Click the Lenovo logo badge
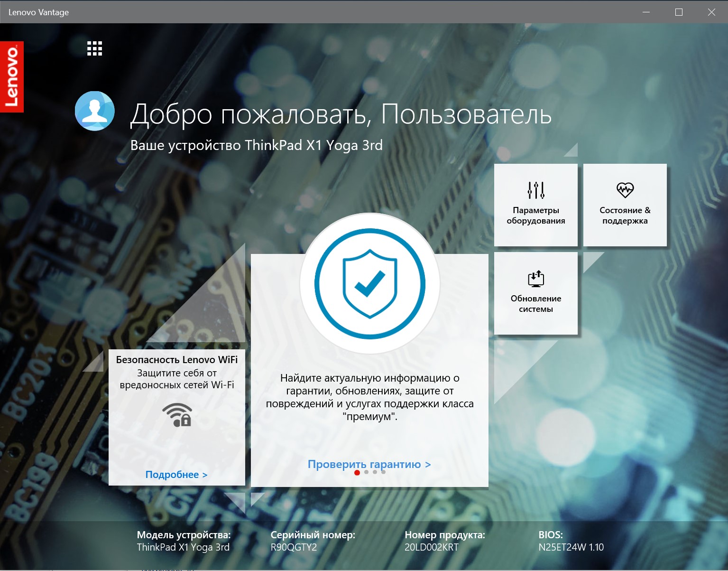The height and width of the screenshot is (571, 728). pyautogui.click(x=12, y=77)
